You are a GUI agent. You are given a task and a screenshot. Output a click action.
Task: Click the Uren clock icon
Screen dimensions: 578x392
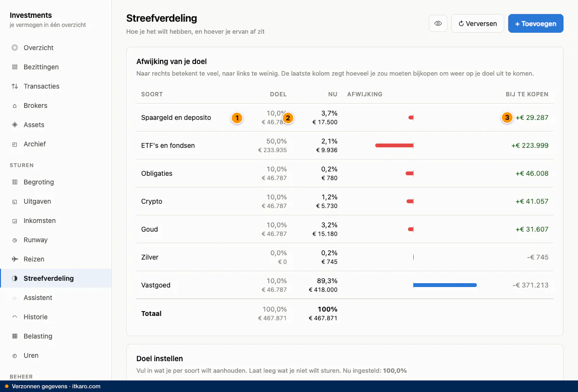[14, 355]
